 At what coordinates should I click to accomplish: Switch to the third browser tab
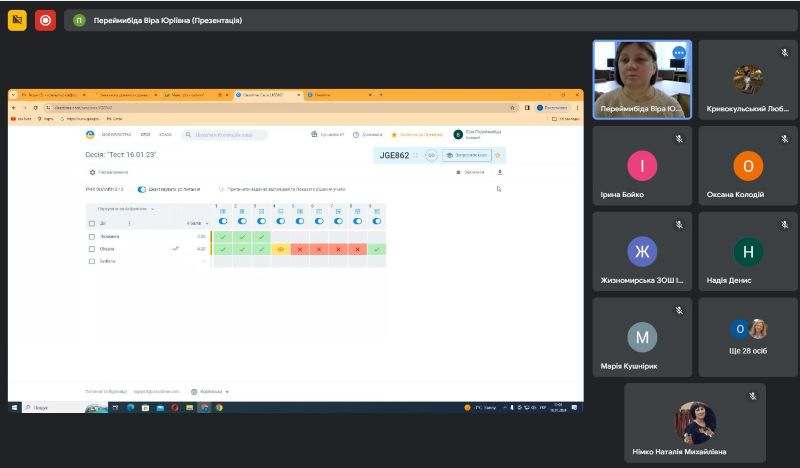point(196,95)
